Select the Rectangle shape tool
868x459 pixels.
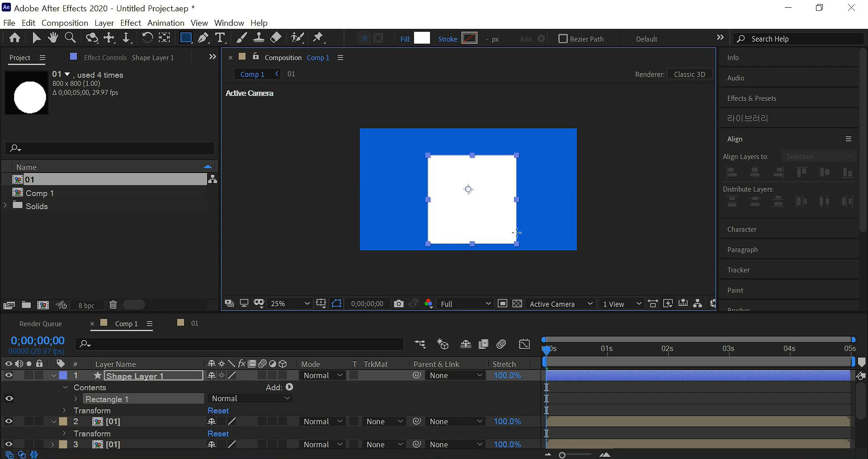[186, 38]
